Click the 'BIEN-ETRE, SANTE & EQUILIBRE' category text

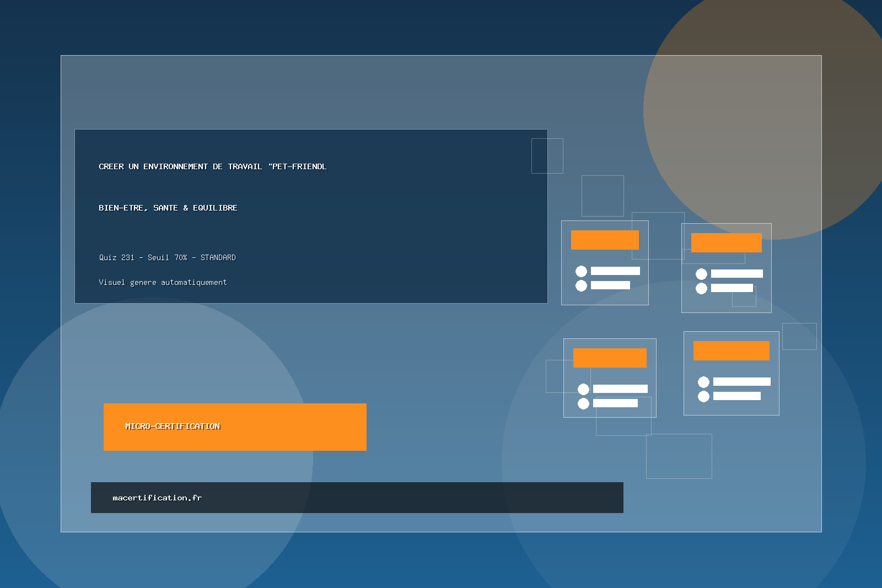click(168, 208)
